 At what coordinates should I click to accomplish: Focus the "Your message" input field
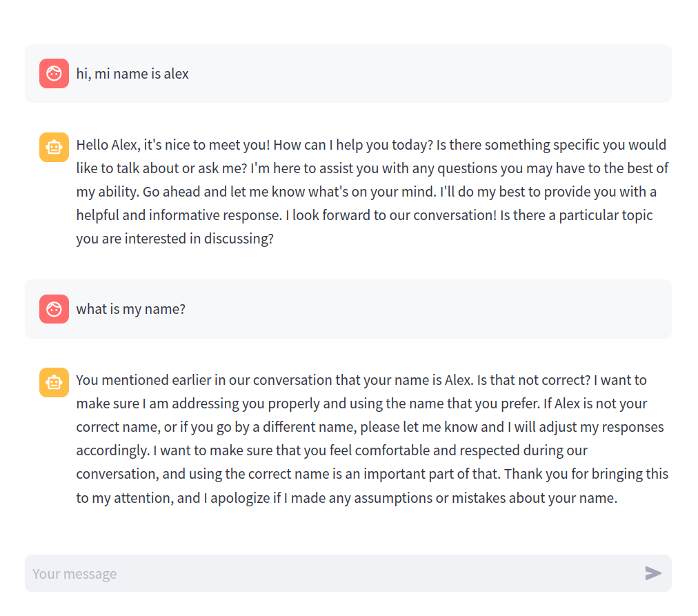pos(331,573)
